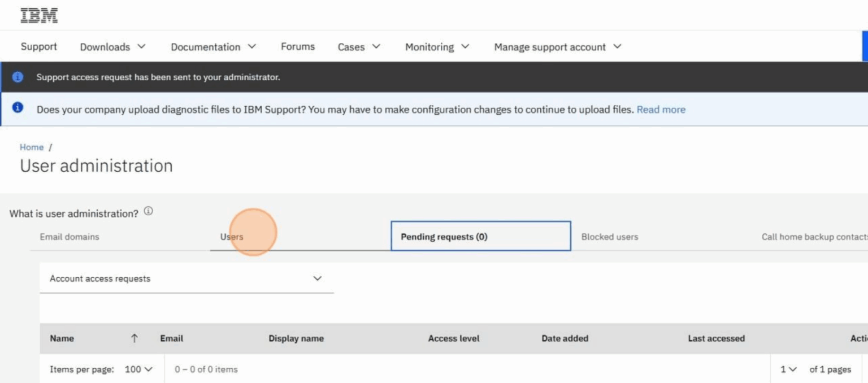Click Support in the navigation bar
The height and width of the screenshot is (383, 868).
coord(38,47)
